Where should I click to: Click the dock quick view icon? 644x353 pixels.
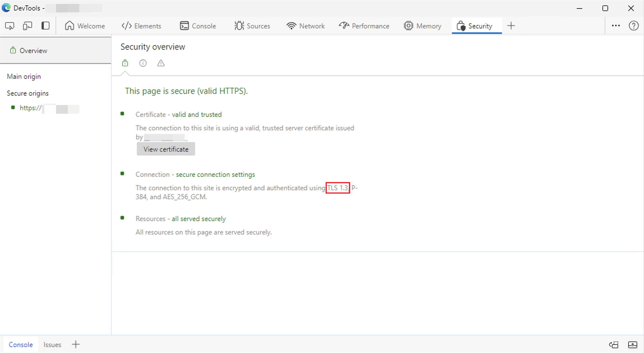pyautogui.click(x=614, y=345)
